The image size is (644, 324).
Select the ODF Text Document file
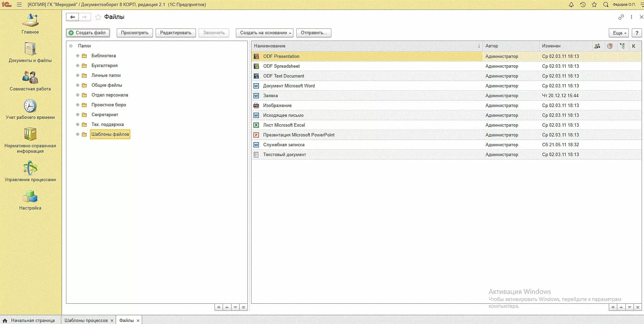(x=446, y=76)
